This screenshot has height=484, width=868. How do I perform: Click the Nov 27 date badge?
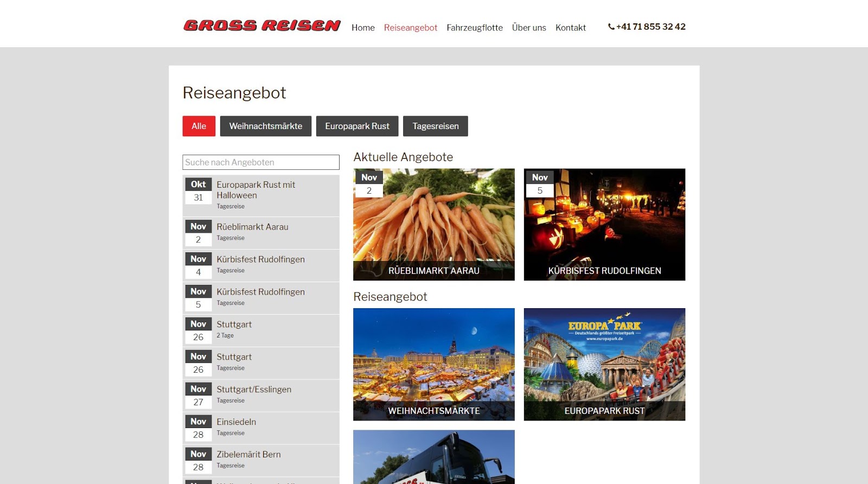click(x=199, y=396)
